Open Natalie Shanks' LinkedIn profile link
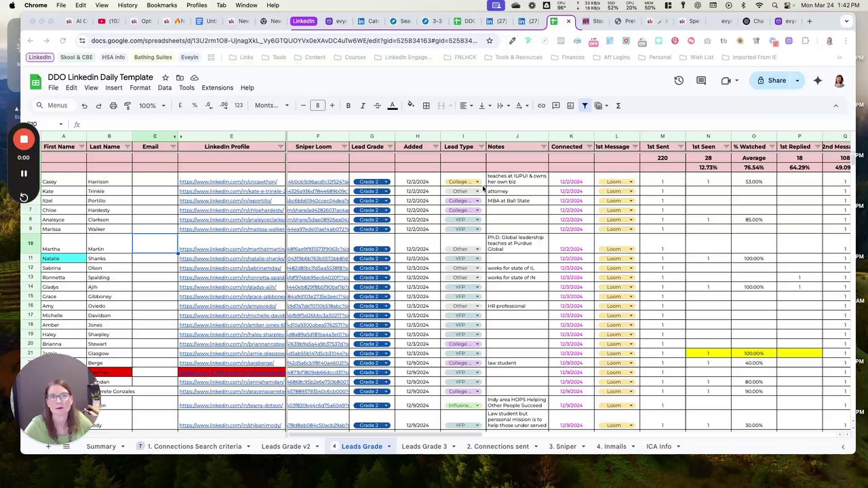This screenshot has width=868, height=488. [230, 259]
